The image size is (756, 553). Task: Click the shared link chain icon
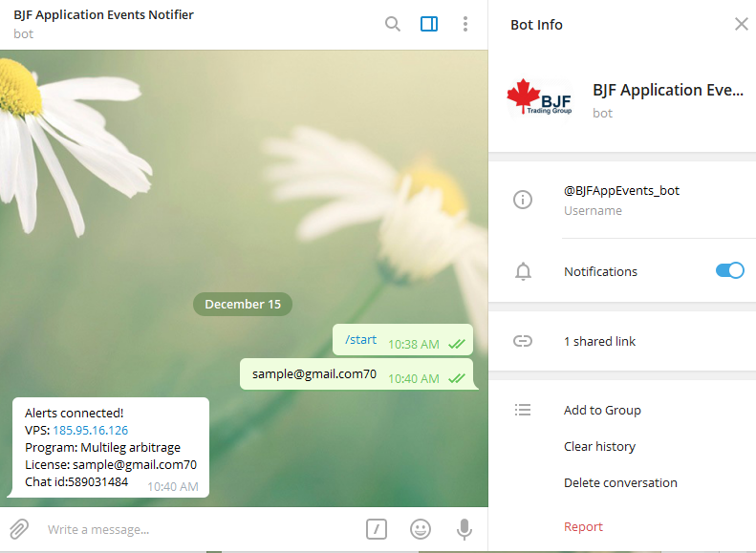pos(523,341)
